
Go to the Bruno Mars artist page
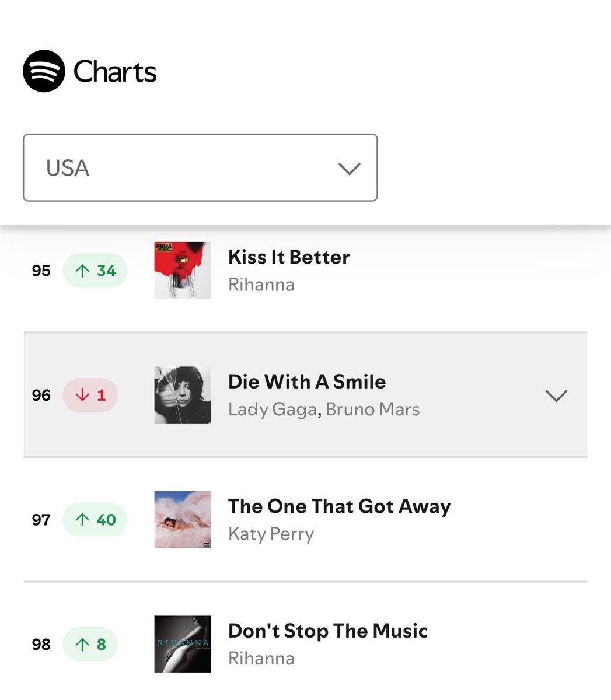coord(373,409)
